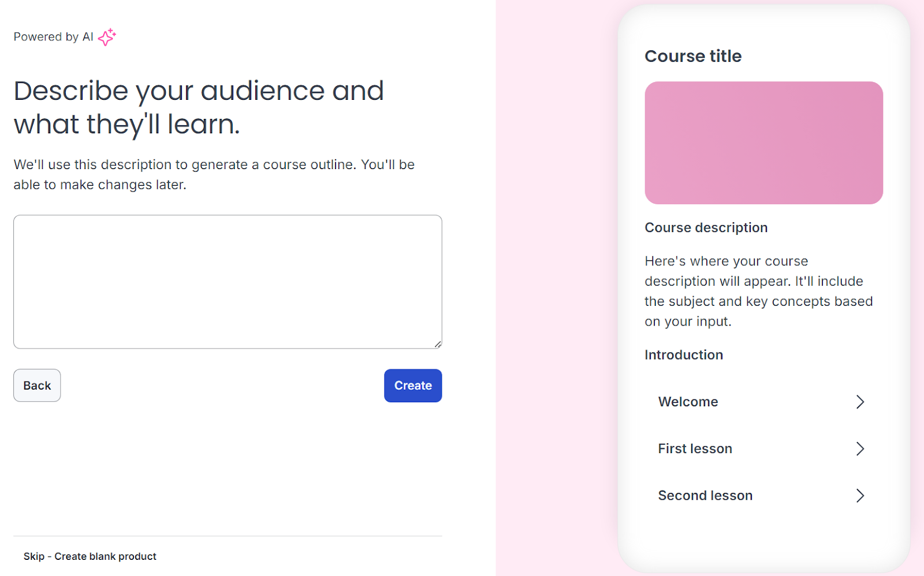Click the Create button
The width and height of the screenshot is (924, 576).
point(412,386)
